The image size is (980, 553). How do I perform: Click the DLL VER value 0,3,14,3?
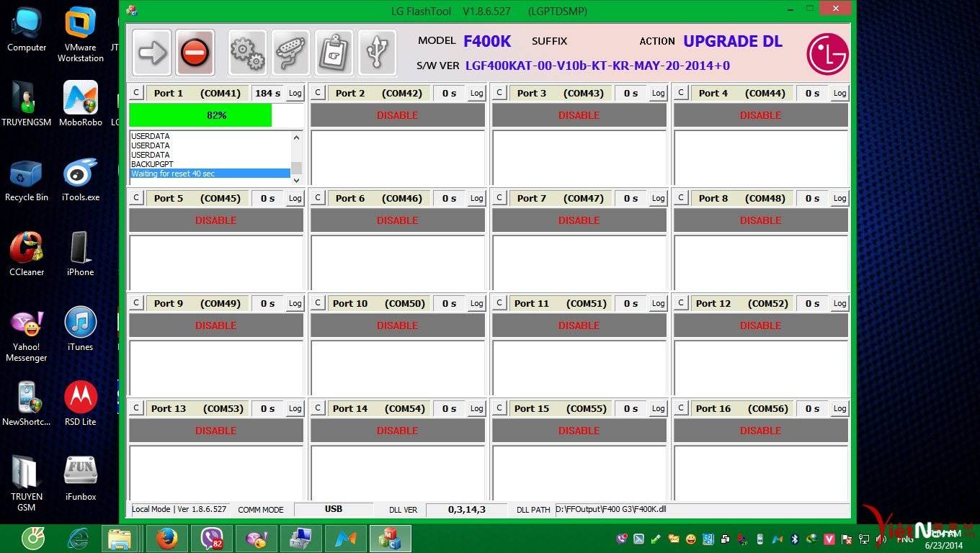pyautogui.click(x=467, y=510)
